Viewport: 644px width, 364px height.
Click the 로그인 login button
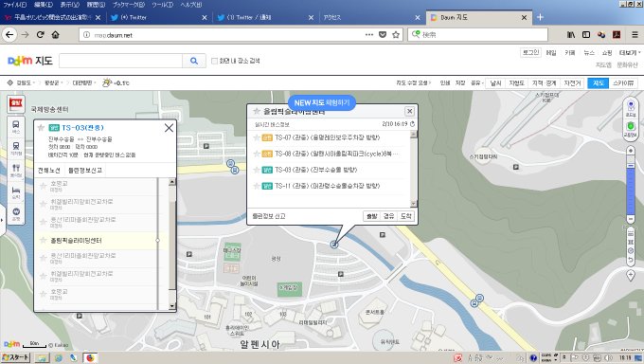(530, 53)
